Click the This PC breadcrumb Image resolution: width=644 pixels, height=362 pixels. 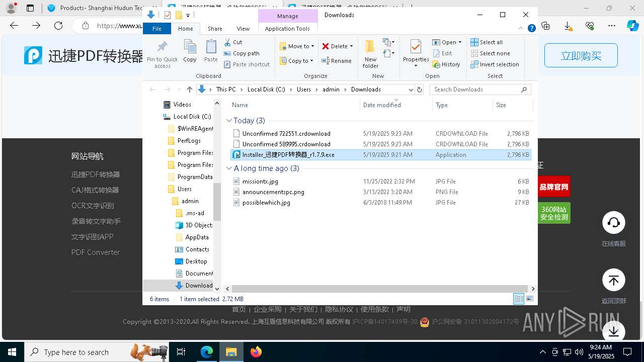pos(226,89)
